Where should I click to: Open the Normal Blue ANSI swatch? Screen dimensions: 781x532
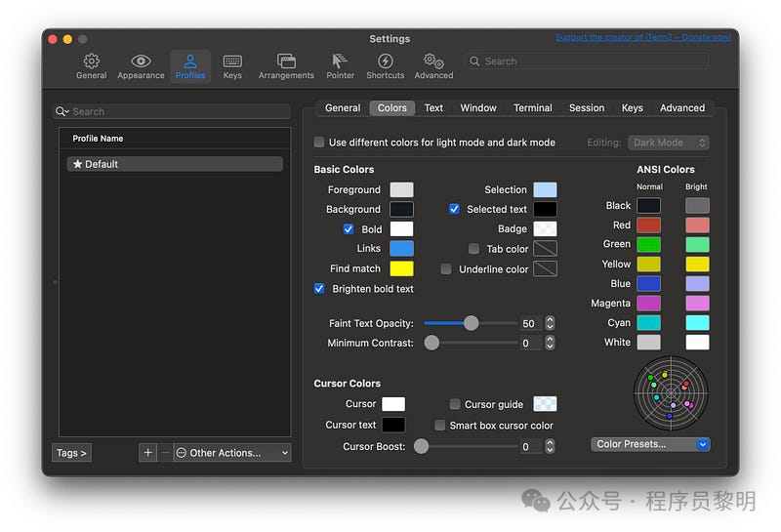click(x=648, y=283)
